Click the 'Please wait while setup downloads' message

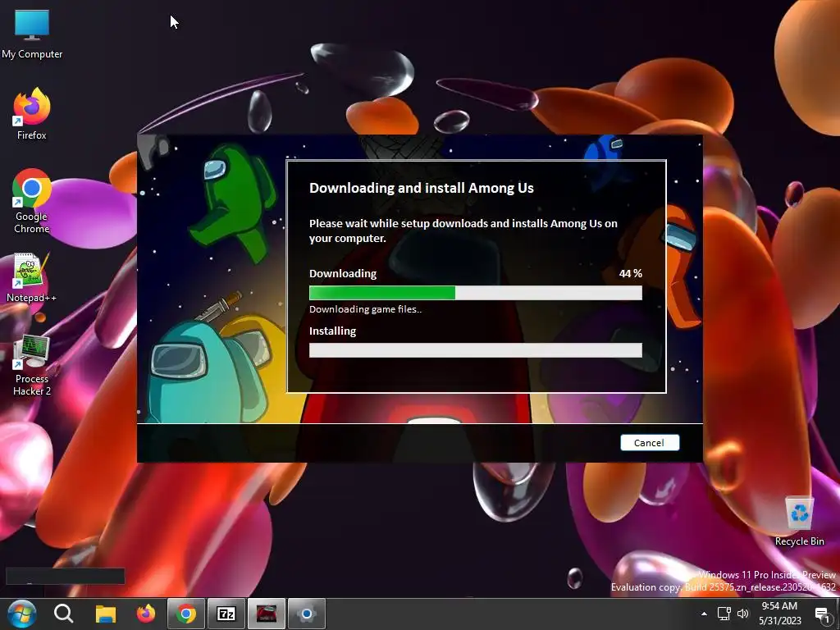[463, 231]
